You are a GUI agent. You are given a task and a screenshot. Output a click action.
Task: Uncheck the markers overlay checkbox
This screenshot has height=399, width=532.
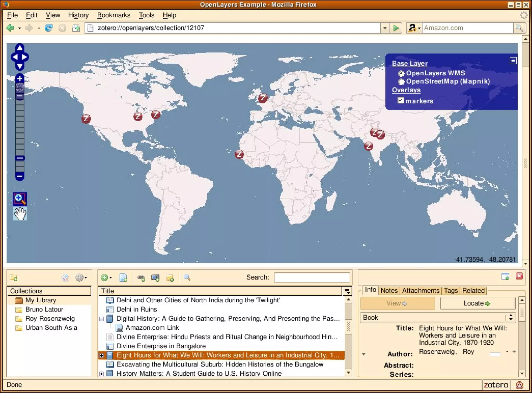point(401,101)
